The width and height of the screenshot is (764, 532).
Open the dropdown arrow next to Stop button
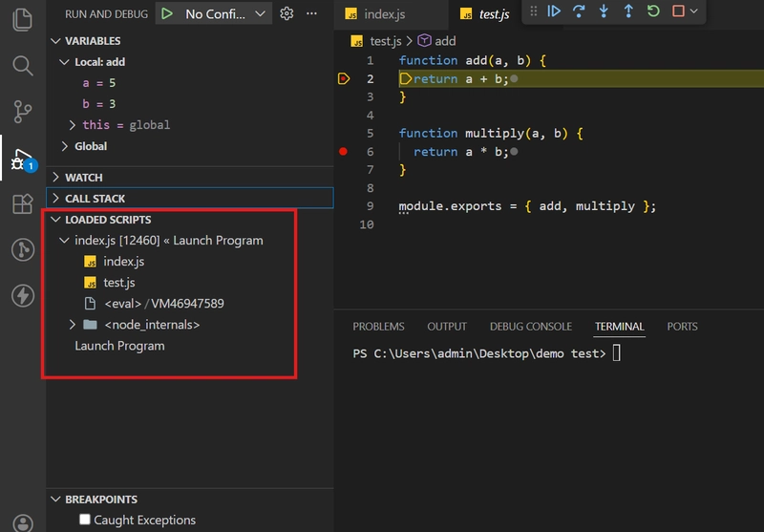[694, 11]
